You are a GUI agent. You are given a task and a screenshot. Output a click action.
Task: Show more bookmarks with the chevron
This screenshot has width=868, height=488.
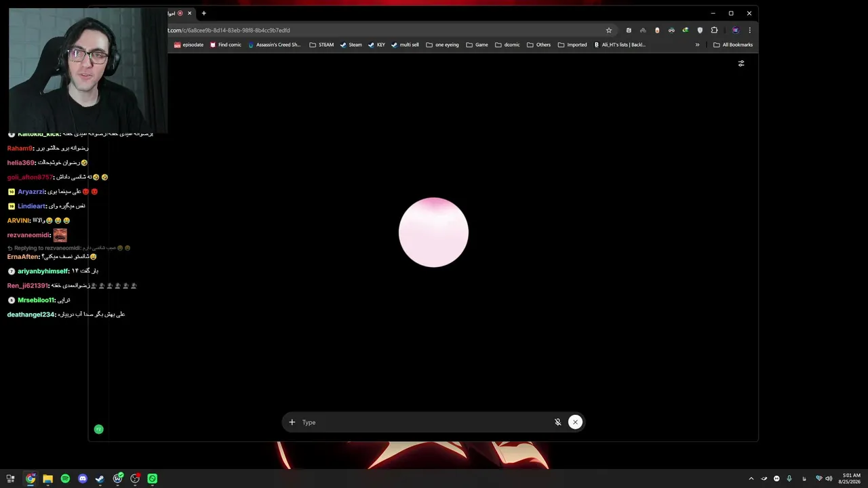click(697, 45)
